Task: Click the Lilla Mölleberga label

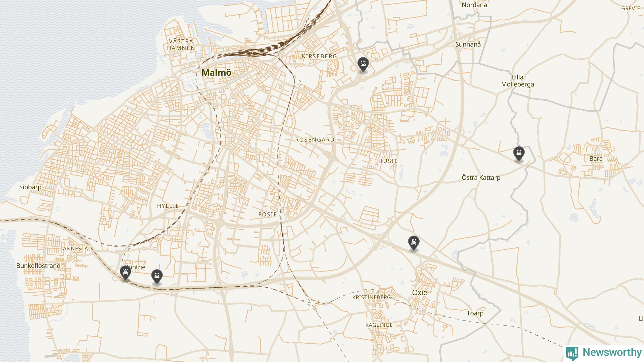Action: click(x=517, y=81)
